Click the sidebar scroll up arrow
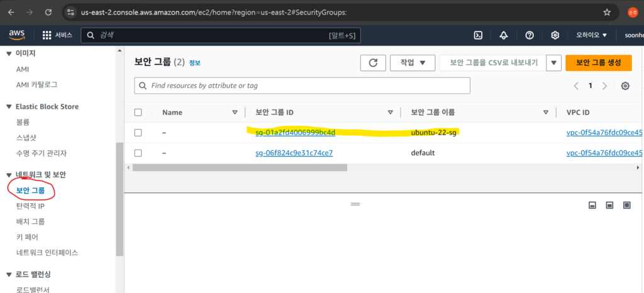The width and height of the screenshot is (644, 293). (119, 50)
